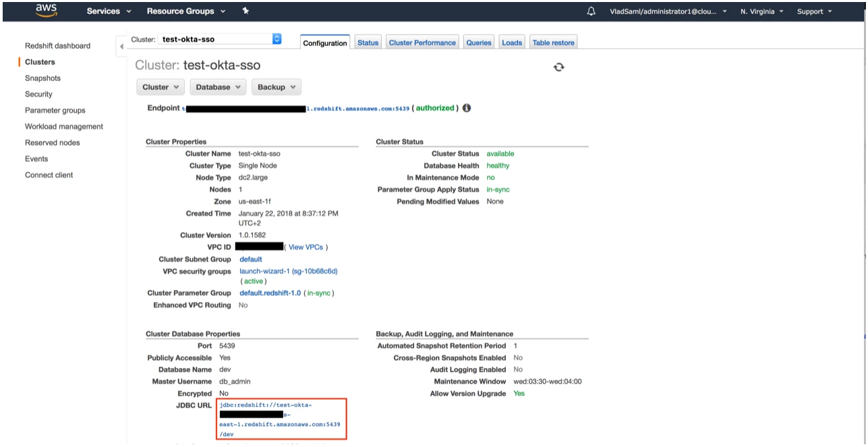Click the 'Single Node' cluster type value
868x447 pixels.
point(258,166)
